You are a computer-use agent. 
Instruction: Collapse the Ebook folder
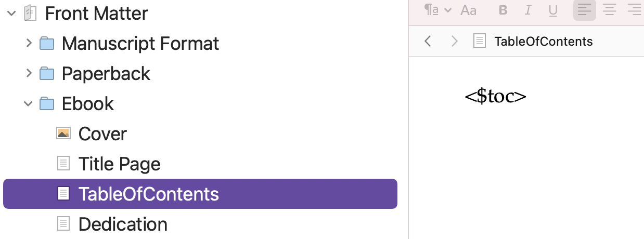(x=28, y=103)
